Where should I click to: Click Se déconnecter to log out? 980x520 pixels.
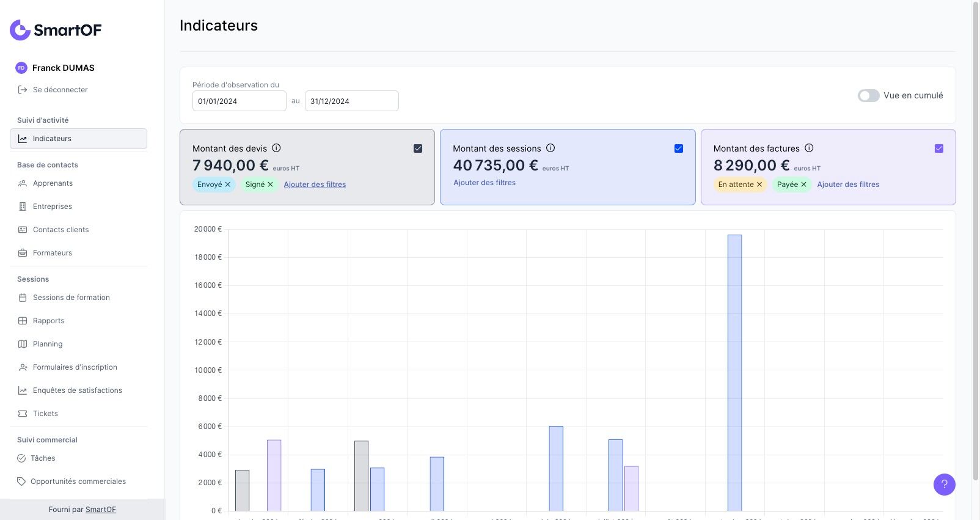pyautogui.click(x=60, y=90)
